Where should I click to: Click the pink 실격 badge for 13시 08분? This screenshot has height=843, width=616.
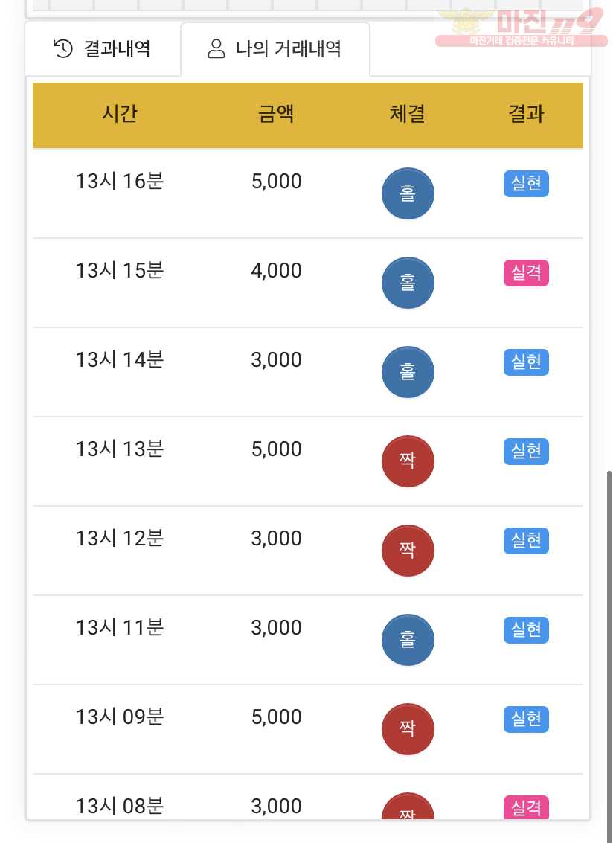[526, 807]
